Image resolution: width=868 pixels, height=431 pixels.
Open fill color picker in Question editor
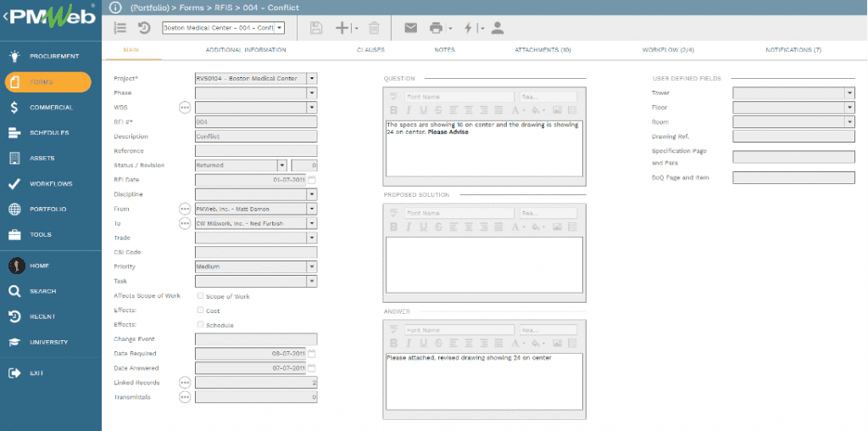pyautogui.click(x=537, y=110)
